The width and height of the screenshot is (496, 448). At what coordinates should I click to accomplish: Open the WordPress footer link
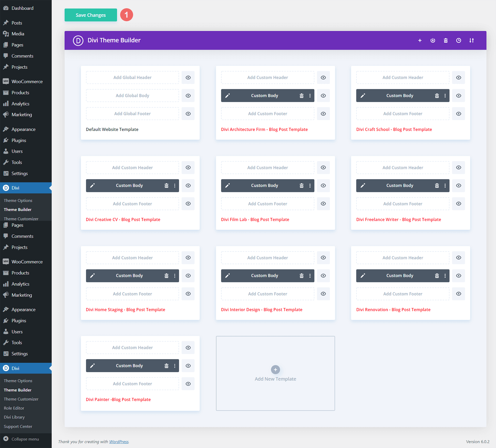click(119, 442)
